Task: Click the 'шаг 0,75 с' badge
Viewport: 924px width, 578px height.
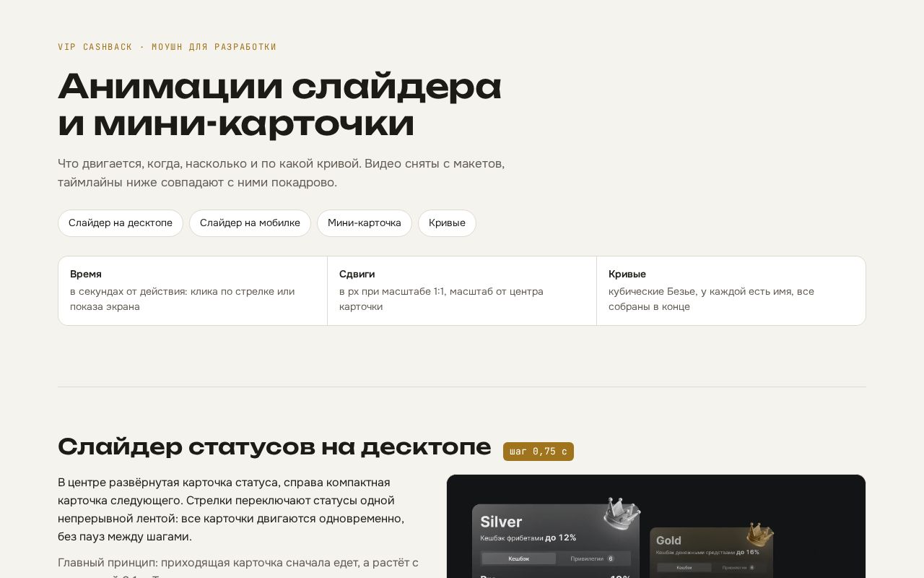Action: point(539,452)
